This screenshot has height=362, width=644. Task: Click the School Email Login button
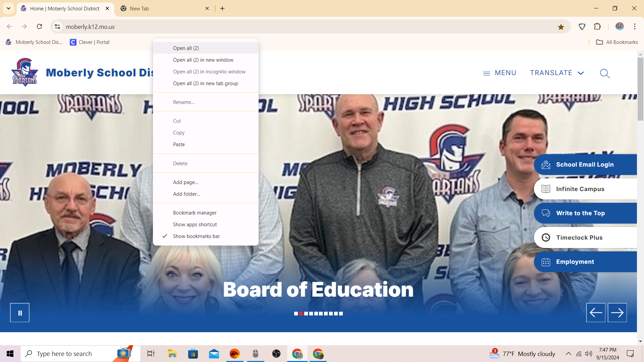click(x=585, y=165)
